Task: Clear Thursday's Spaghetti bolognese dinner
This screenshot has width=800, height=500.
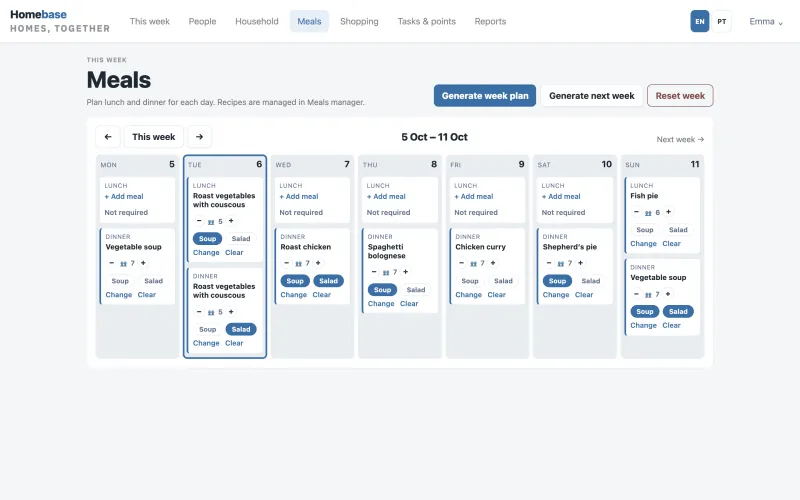Action: pyautogui.click(x=409, y=304)
